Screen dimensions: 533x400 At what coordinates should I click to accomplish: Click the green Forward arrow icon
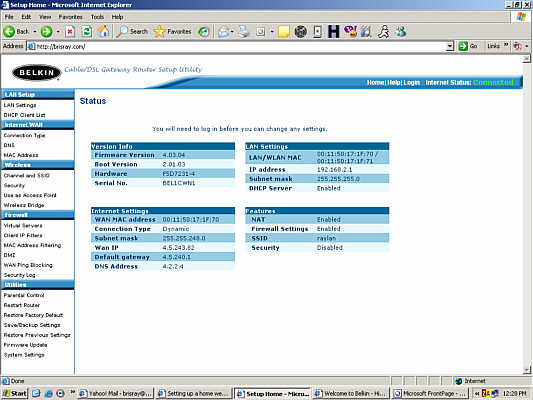[x=47, y=32]
